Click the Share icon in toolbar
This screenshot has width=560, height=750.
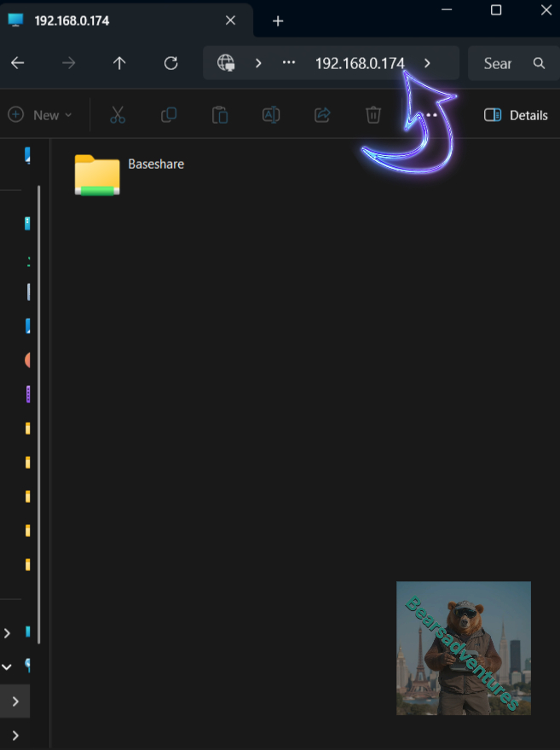pos(322,115)
